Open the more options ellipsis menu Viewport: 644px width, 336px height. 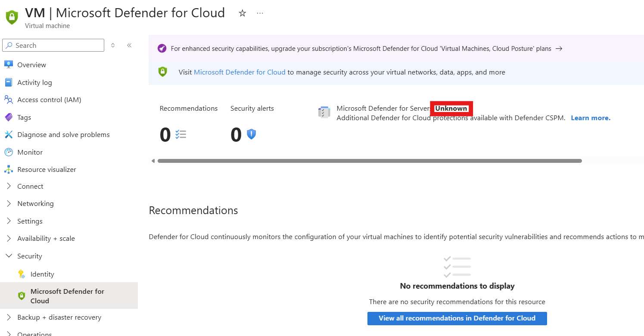pyautogui.click(x=260, y=13)
